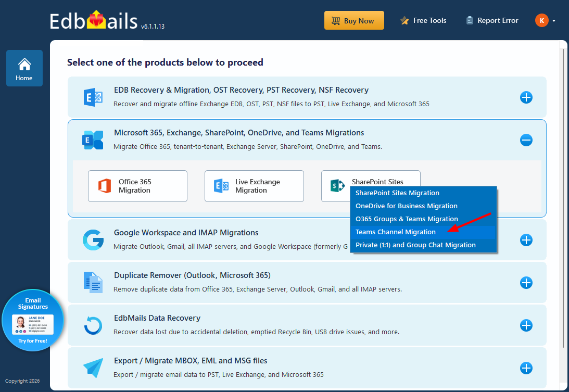The height and width of the screenshot is (392, 569).
Task: Click 'Export / migrate email data to PST' description
Action: tap(219, 375)
